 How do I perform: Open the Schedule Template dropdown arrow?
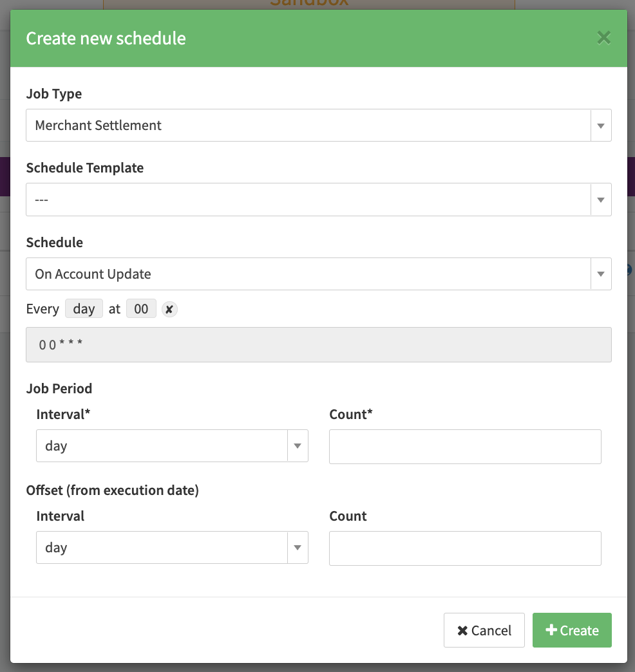coord(600,200)
